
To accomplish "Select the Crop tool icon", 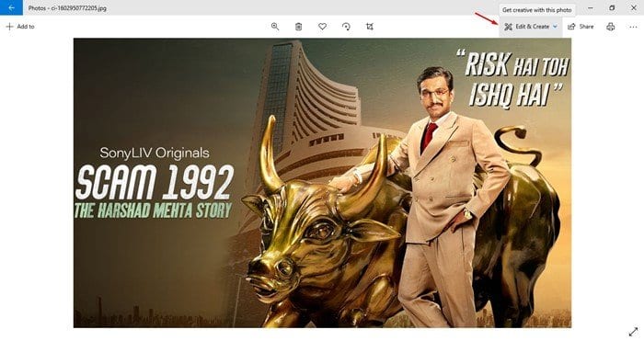I will pos(370,27).
